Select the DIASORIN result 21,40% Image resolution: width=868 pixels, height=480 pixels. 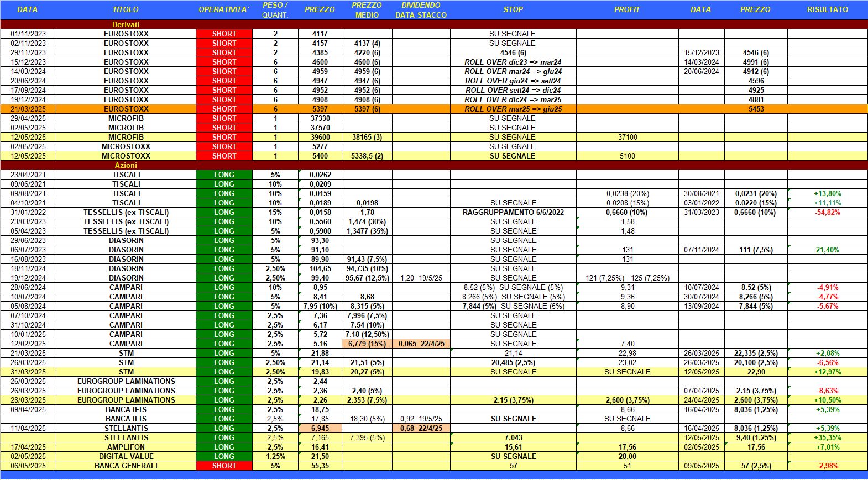point(828,250)
